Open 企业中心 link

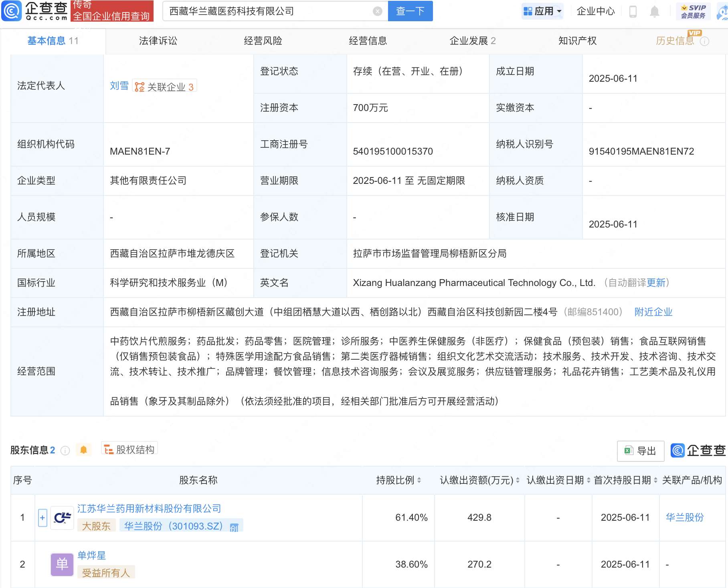click(x=595, y=11)
